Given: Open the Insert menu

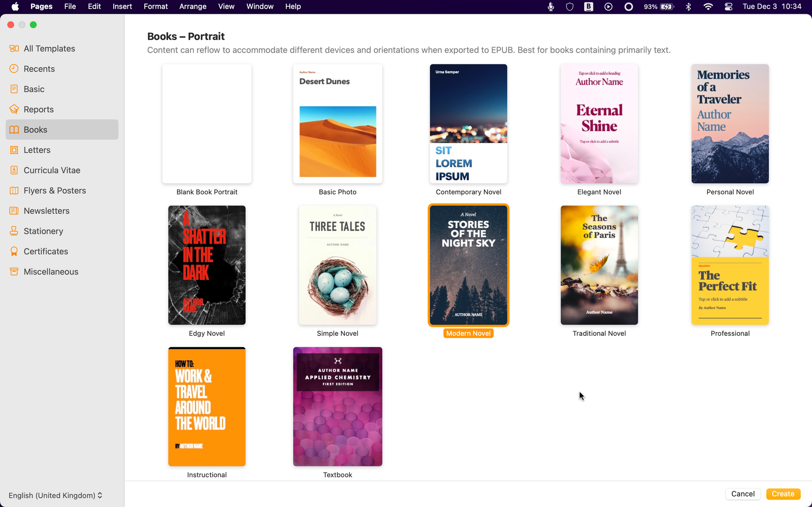Looking at the screenshot, I should click(122, 6).
